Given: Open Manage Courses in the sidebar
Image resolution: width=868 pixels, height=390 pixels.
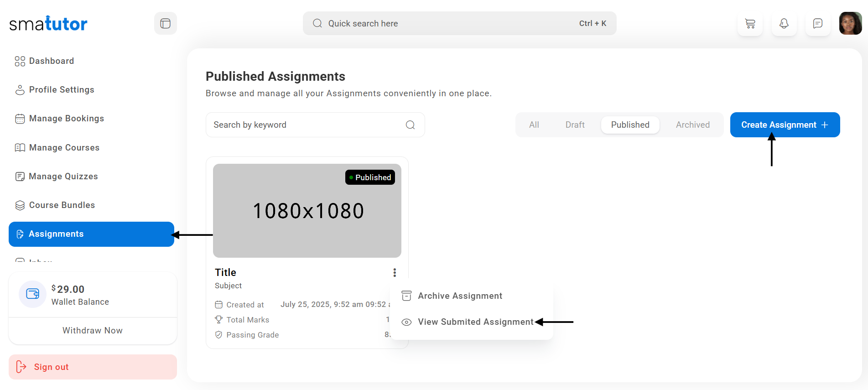Looking at the screenshot, I should pyautogui.click(x=64, y=148).
